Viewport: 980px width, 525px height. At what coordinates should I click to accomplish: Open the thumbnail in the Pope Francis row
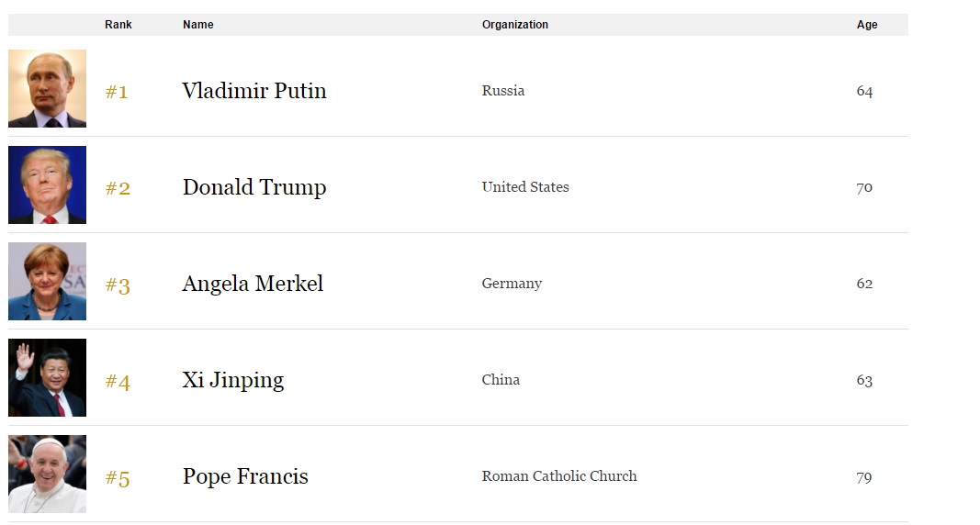tap(47, 474)
